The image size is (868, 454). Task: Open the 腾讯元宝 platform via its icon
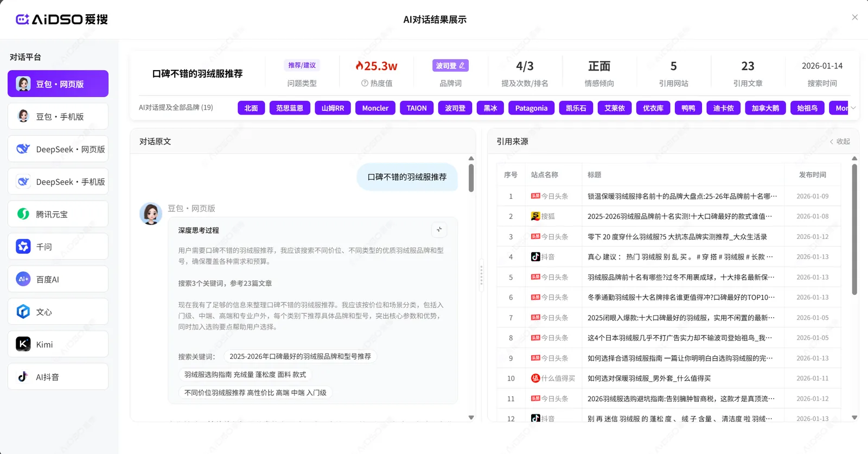click(23, 214)
